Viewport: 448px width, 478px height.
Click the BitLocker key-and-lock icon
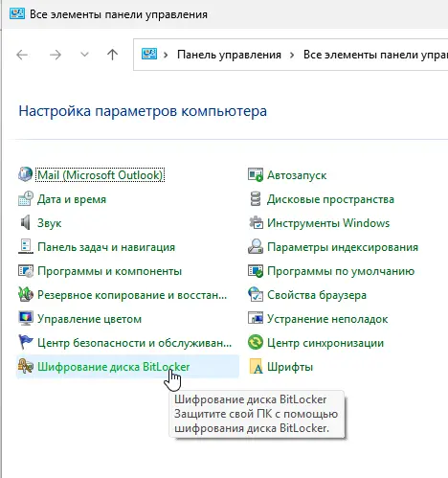(x=25, y=366)
